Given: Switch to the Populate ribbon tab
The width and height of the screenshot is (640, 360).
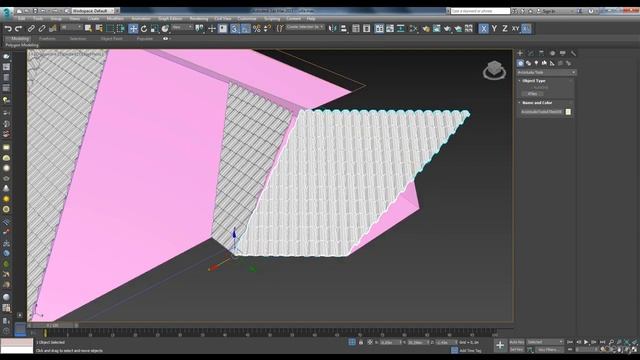Looking at the screenshot, I should pyautogui.click(x=144, y=39).
